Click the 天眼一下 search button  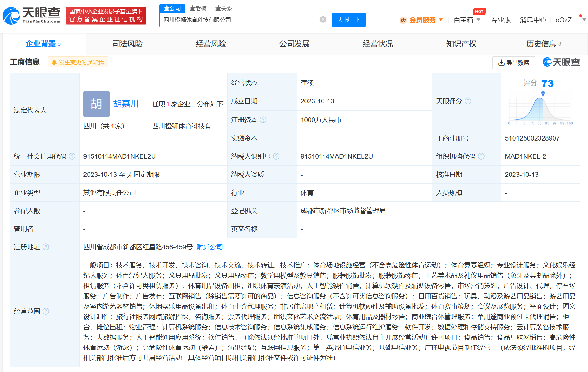pyautogui.click(x=349, y=20)
